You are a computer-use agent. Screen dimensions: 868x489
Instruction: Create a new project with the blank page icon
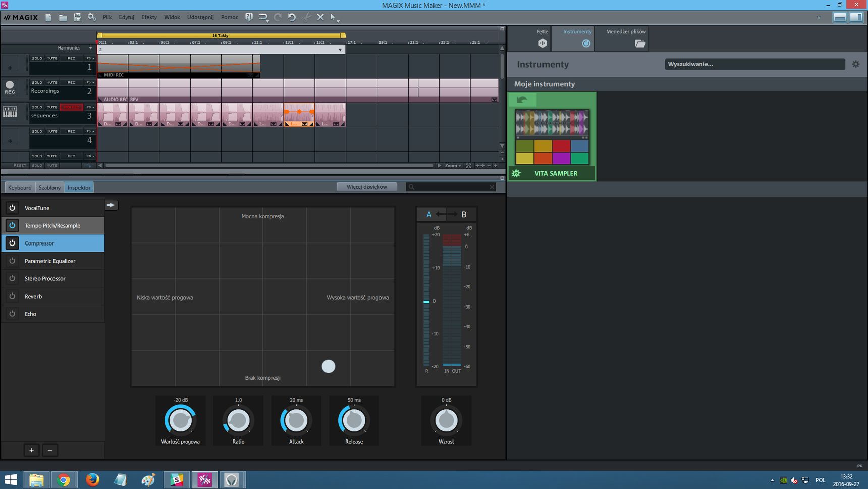point(48,17)
